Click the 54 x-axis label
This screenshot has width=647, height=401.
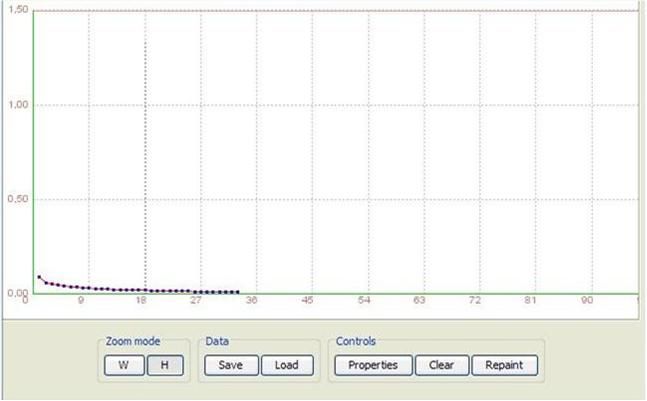click(x=364, y=300)
